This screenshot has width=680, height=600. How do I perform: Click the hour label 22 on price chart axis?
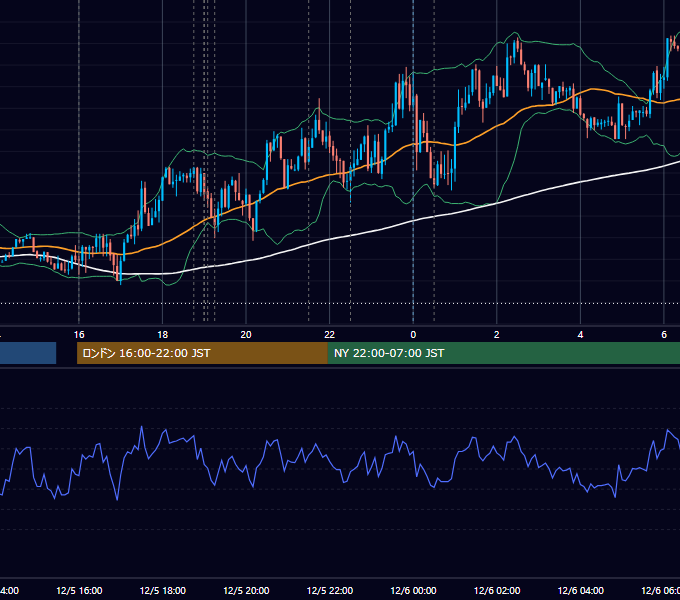(330, 335)
